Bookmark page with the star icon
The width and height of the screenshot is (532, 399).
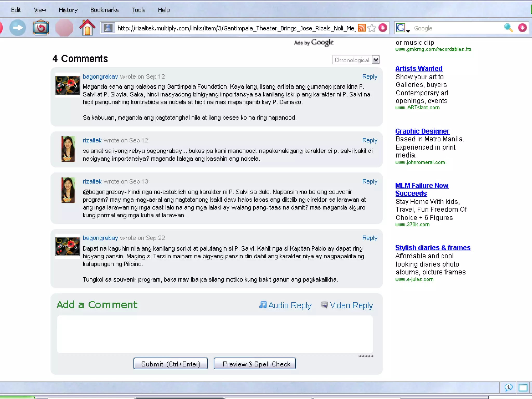coord(372,28)
